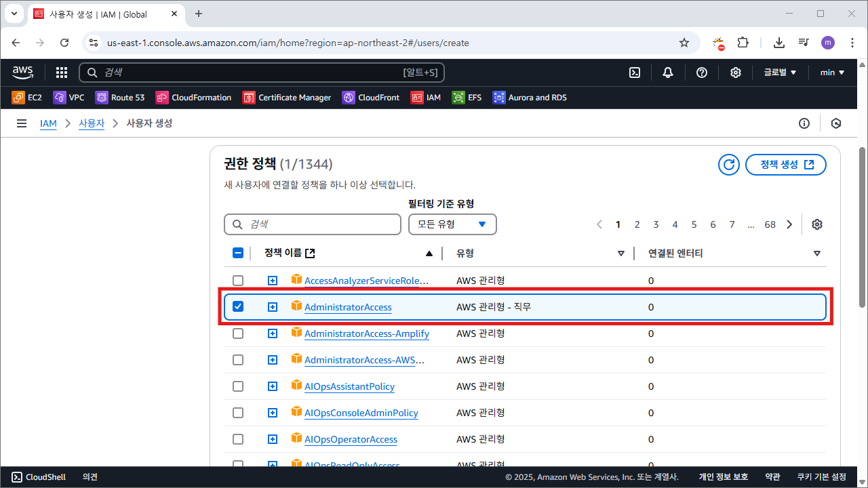Go to policy list page 68
This screenshot has width=868, height=488.
[x=770, y=224]
